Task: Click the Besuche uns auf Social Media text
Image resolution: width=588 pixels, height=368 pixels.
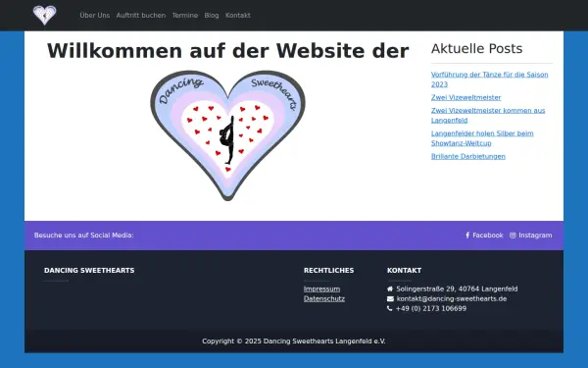Action: coord(83,236)
